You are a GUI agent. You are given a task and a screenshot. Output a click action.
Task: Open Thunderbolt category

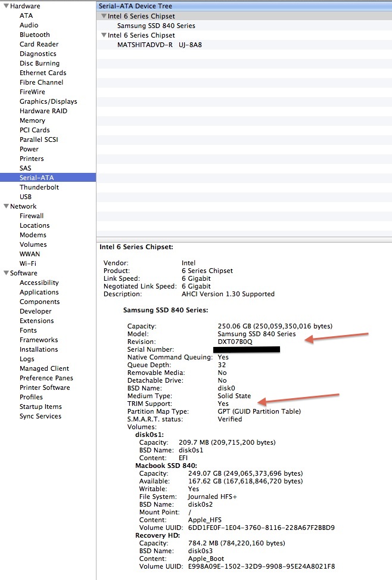pyautogui.click(x=39, y=187)
